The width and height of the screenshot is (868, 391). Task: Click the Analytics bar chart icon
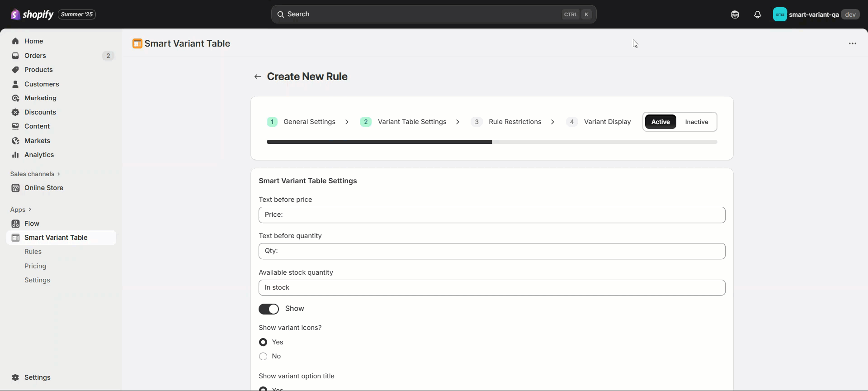(x=15, y=155)
